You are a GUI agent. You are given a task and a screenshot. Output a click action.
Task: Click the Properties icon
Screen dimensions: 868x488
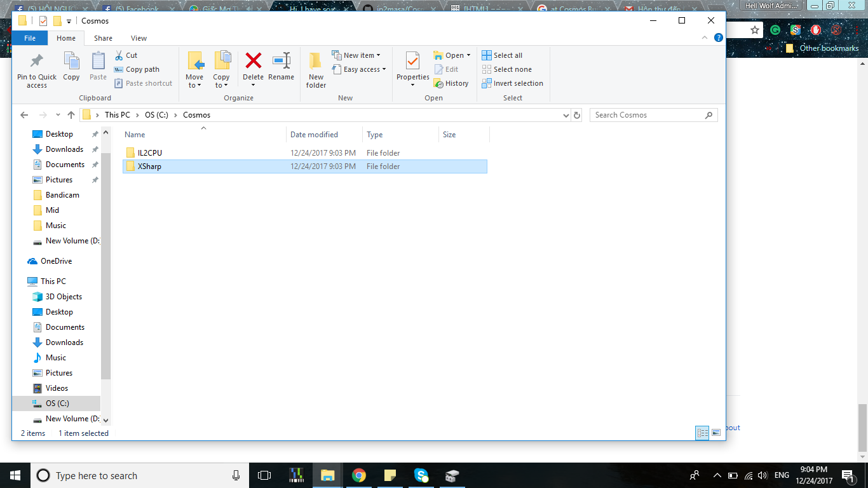tap(413, 61)
